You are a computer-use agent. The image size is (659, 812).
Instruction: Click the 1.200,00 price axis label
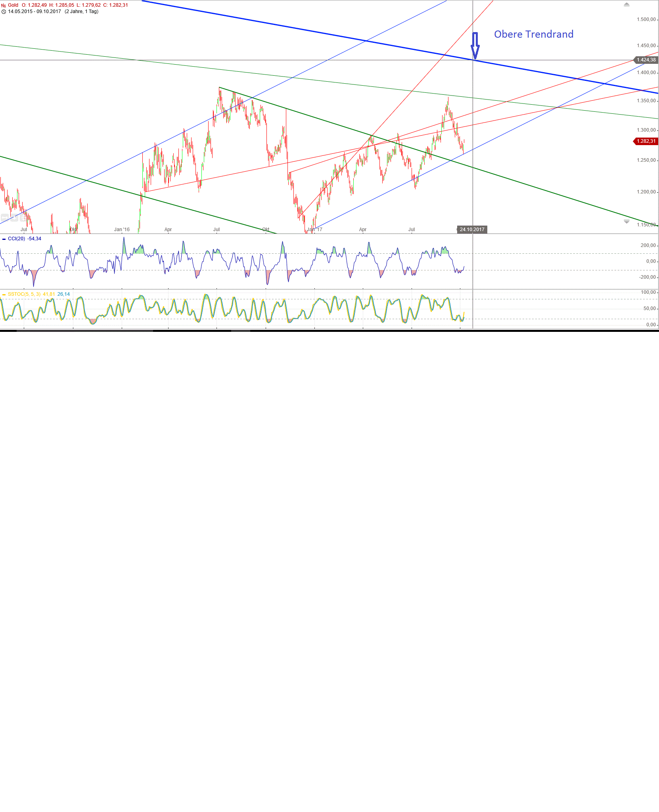[x=646, y=192]
